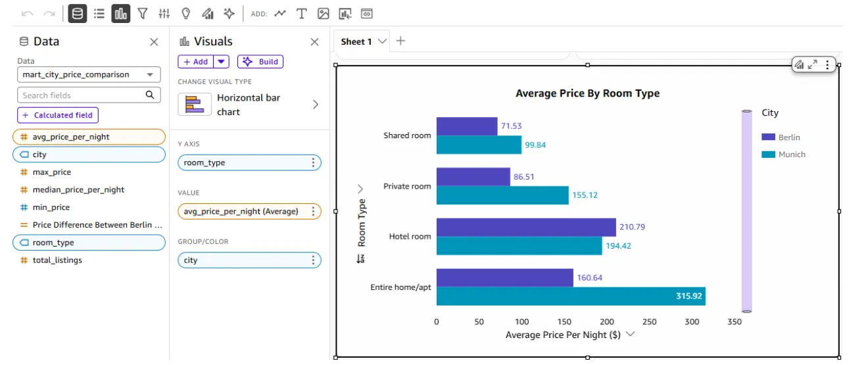Open the Insights lightbulb icon
The height and width of the screenshot is (365, 868).
tap(186, 13)
